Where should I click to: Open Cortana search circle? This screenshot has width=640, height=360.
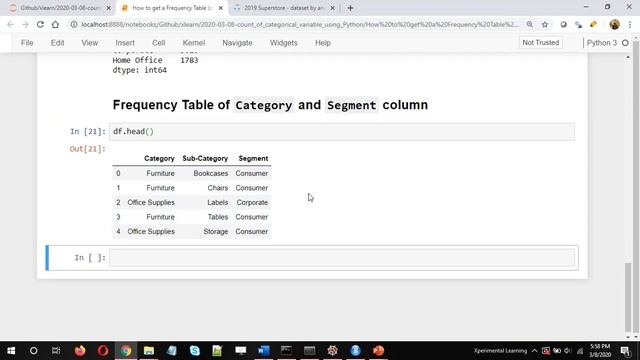33,351
